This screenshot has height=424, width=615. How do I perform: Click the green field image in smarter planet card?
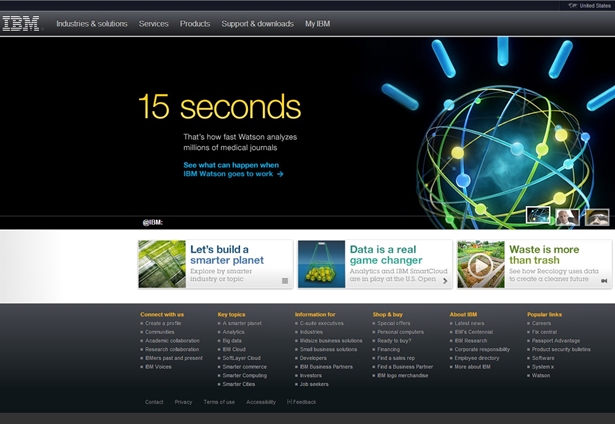point(162,264)
